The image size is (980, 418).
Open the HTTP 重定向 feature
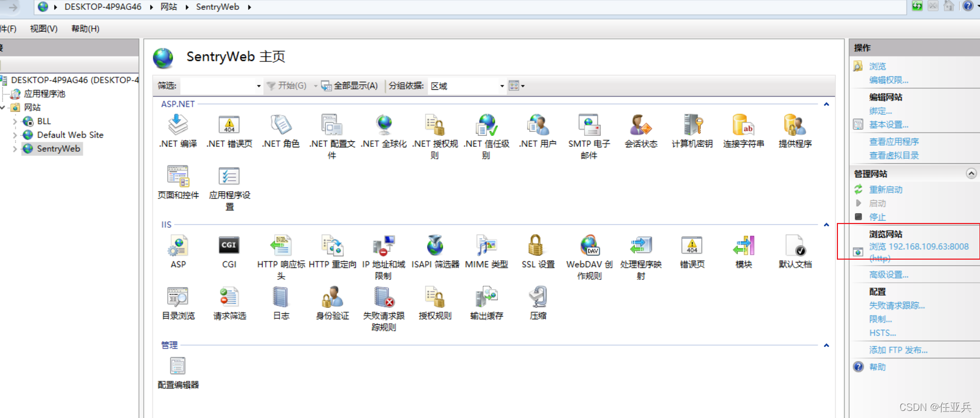click(x=332, y=251)
